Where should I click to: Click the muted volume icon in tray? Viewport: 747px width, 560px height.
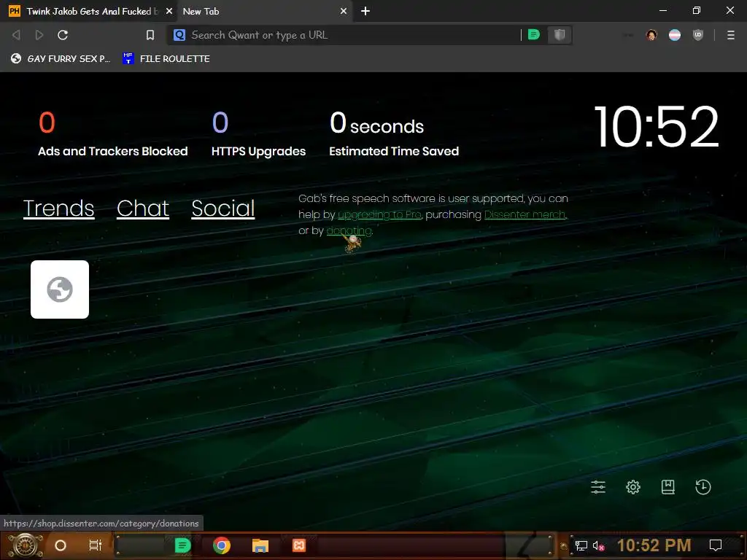click(598, 545)
